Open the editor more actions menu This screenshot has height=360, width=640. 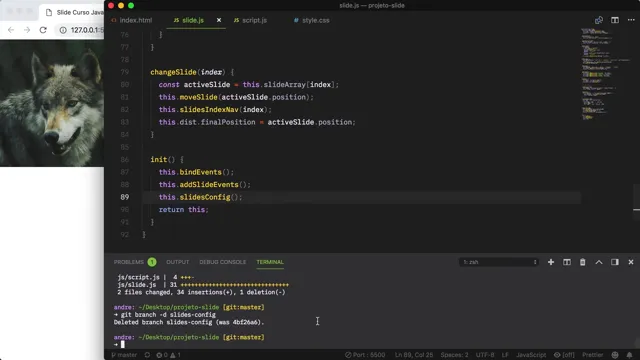[x=631, y=20]
